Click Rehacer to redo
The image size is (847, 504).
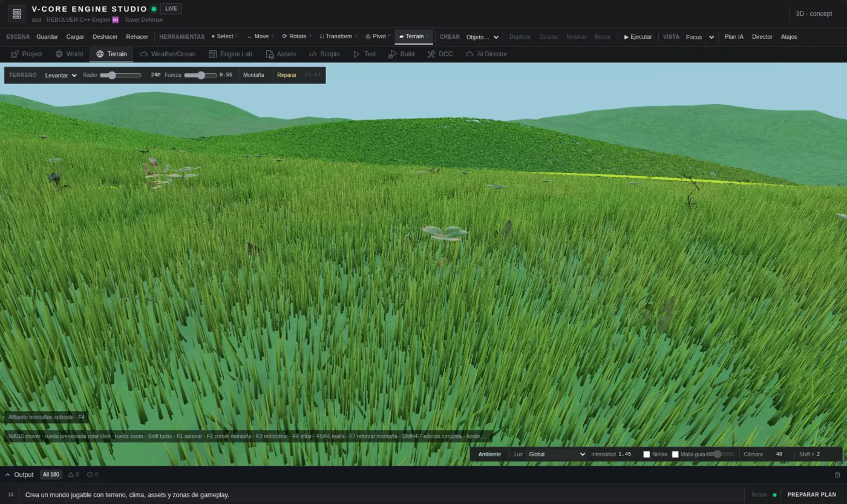click(x=137, y=37)
